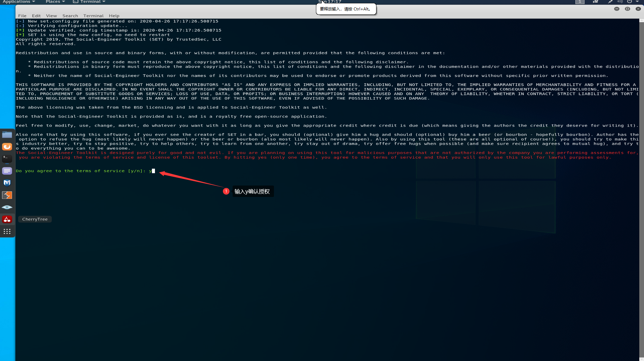Open the Search menu

70,16
